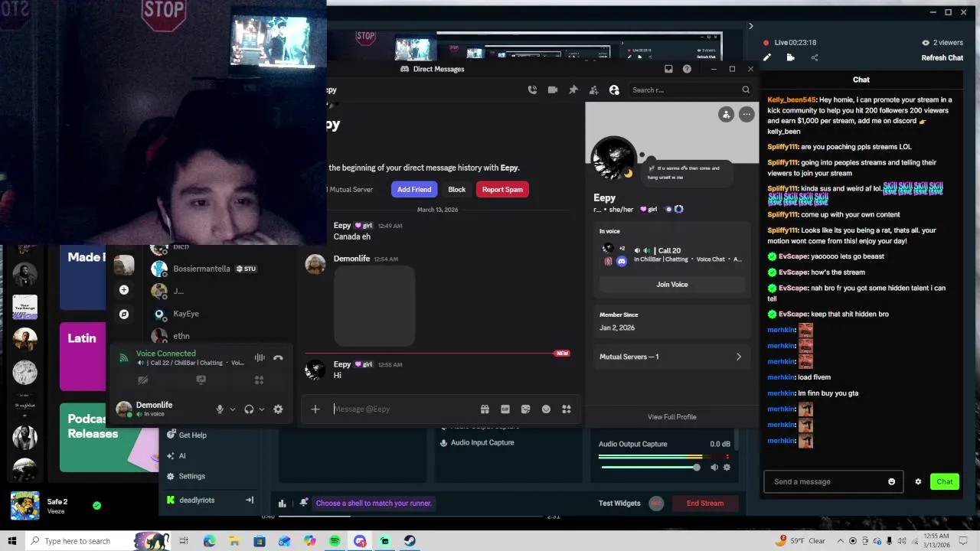
Task: Start an activity in voice panel
Action: click(x=259, y=380)
